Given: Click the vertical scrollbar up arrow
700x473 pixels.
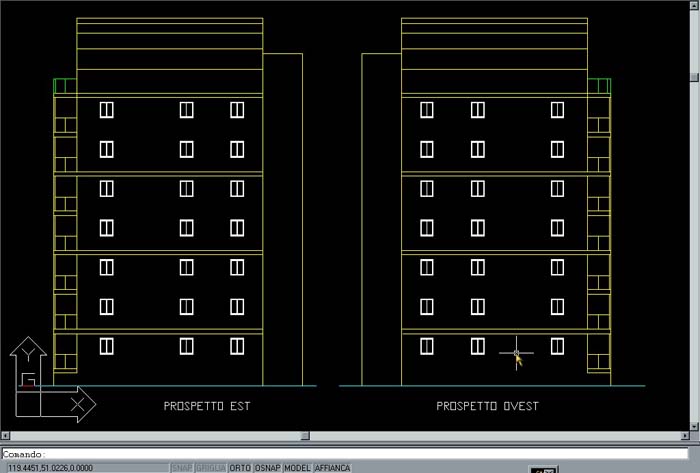Looking at the screenshot, I should 694,5.
